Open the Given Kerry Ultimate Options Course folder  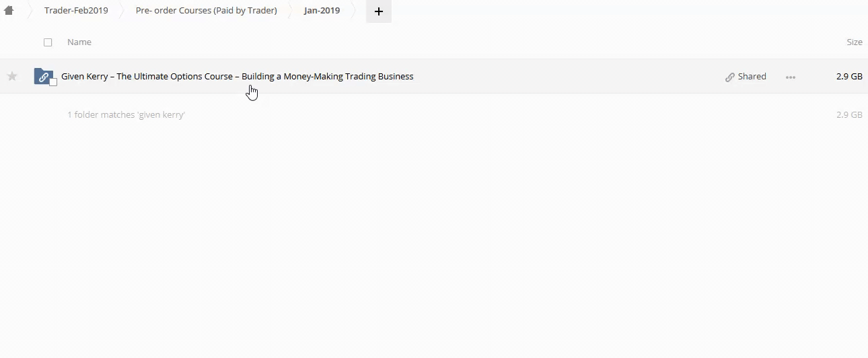[237, 77]
